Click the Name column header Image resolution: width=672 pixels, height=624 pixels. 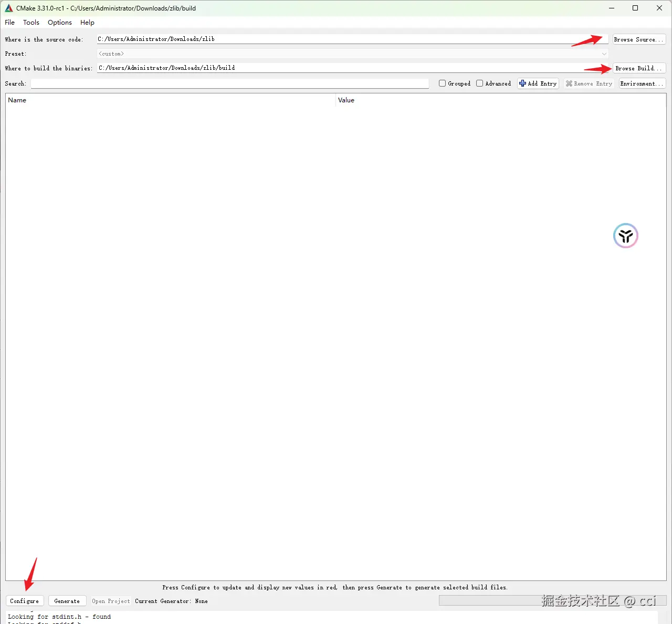pos(171,100)
